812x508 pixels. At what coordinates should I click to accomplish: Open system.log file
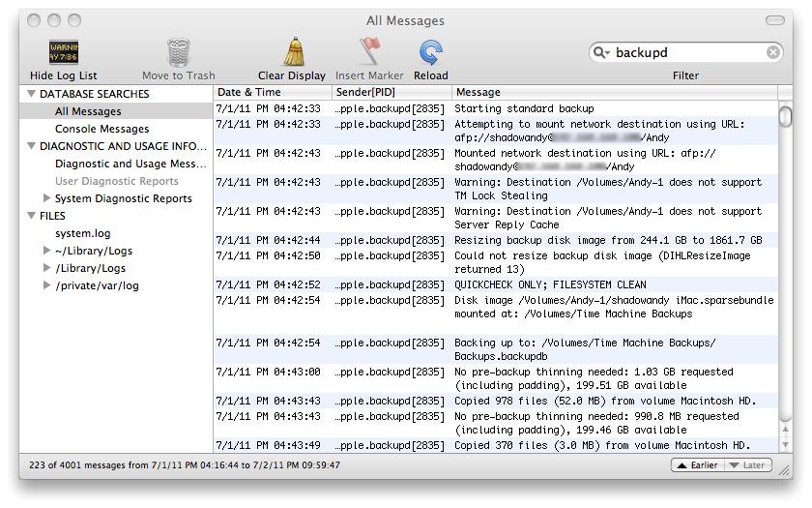(82, 233)
